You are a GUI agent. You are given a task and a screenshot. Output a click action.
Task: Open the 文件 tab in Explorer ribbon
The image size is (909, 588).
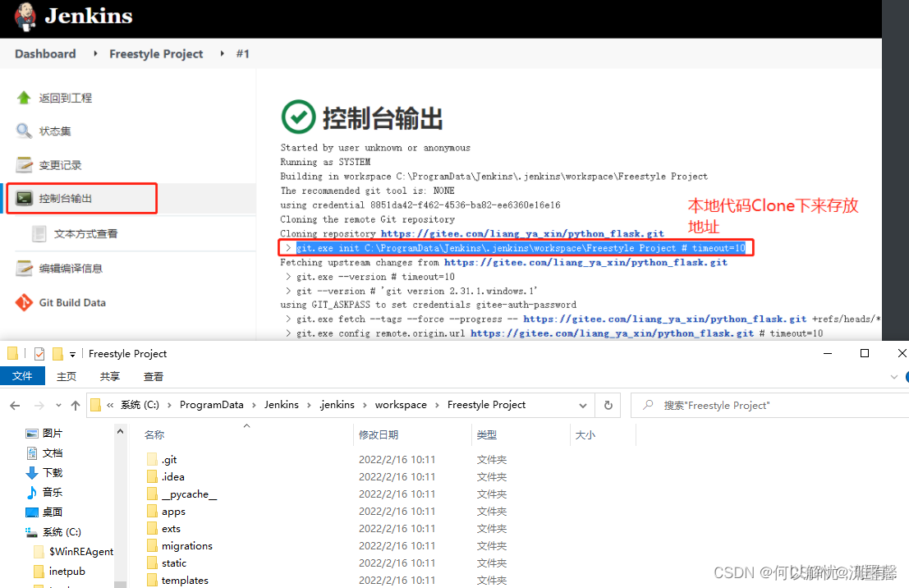pyautogui.click(x=22, y=376)
